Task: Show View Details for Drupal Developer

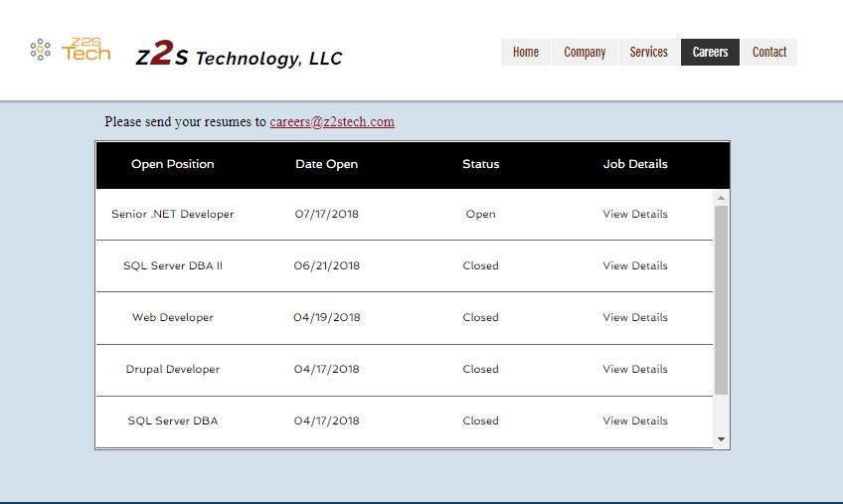Action: [635, 369]
